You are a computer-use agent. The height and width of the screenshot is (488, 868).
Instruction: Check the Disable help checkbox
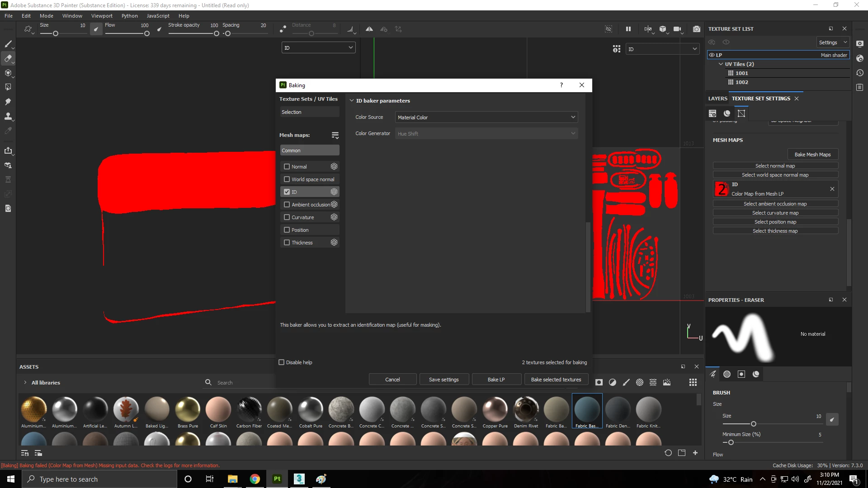point(282,362)
